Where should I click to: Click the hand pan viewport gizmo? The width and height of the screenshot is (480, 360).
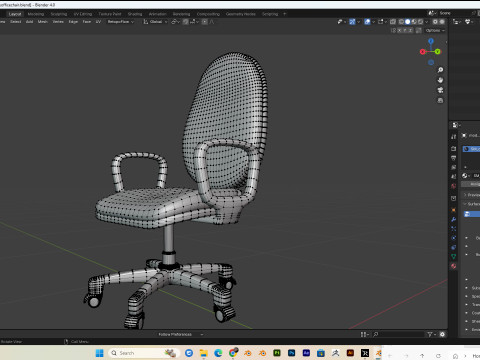(x=440, y=80)
